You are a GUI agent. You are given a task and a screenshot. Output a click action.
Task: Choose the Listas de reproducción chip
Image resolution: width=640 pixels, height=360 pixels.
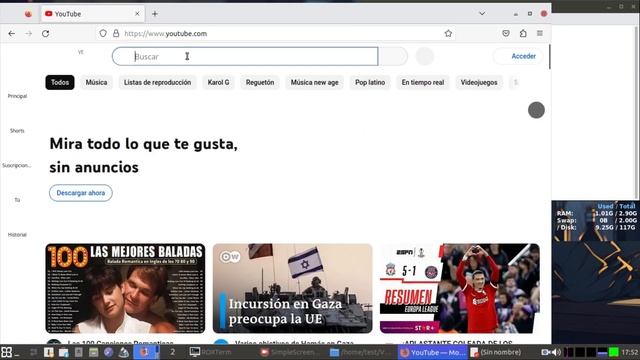[x=158, y=82]
